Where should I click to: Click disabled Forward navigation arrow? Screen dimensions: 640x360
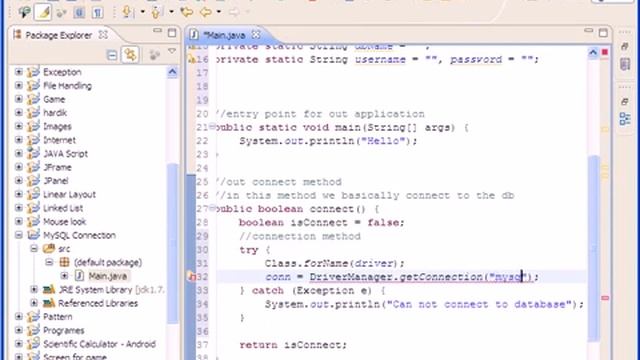pyautogui.click(x=234, y=12)
